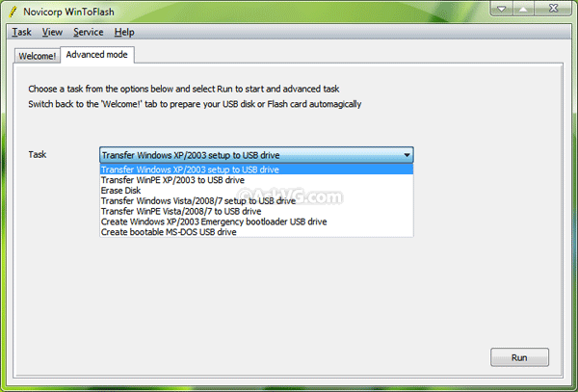Close the Novicorp WinToFlash window

(552, 11)
